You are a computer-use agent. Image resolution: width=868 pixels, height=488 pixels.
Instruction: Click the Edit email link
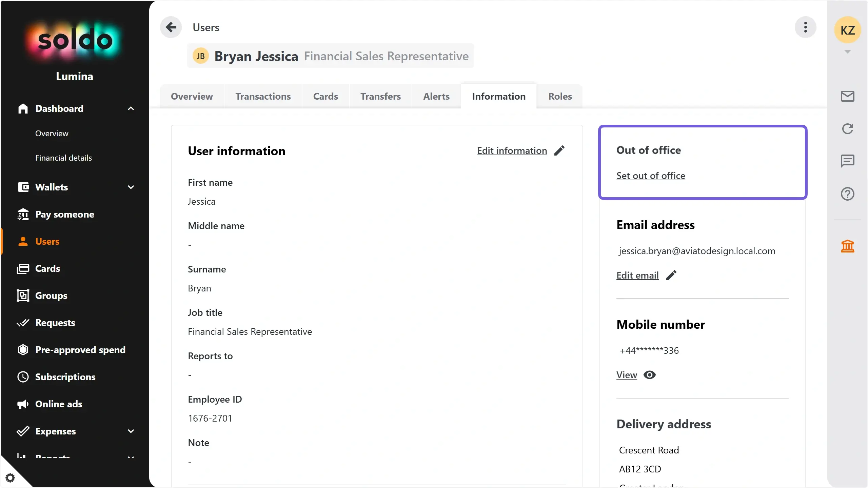[637, 275]
